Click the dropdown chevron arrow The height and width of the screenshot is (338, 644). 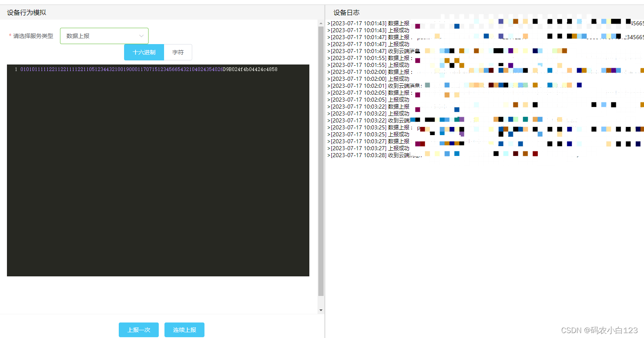pyautogui.click(x=141, y=36)
